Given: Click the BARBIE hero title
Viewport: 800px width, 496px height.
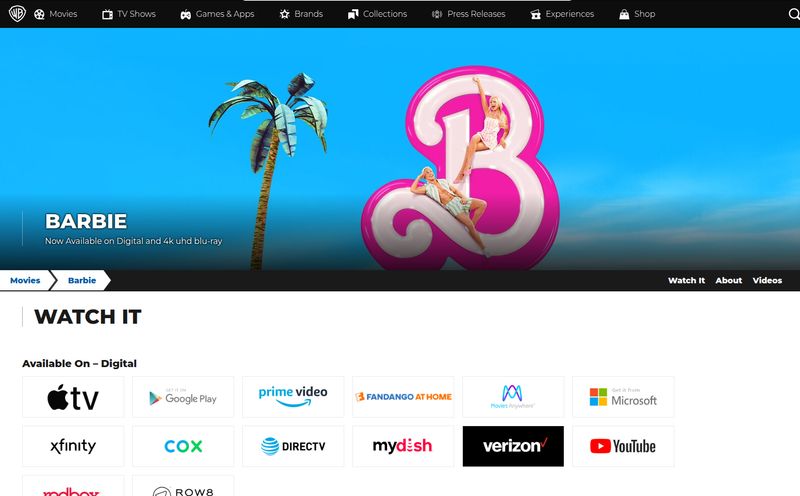Looking at the screenshot, I should [x=86, y=221].
